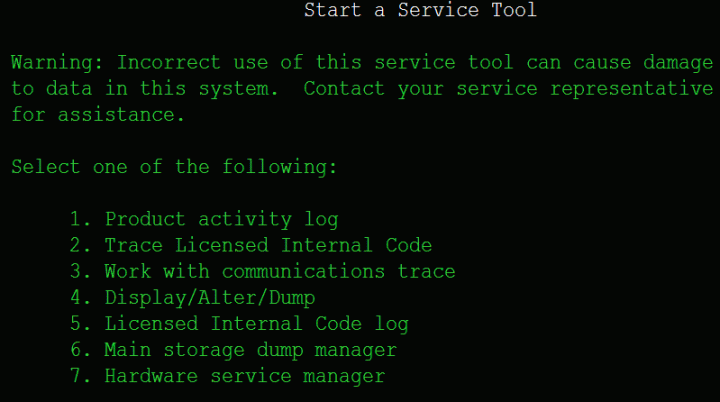Click 'to data in this system' warning text
This screenshot has height=402, width=720.
click(x=145, y=89)
